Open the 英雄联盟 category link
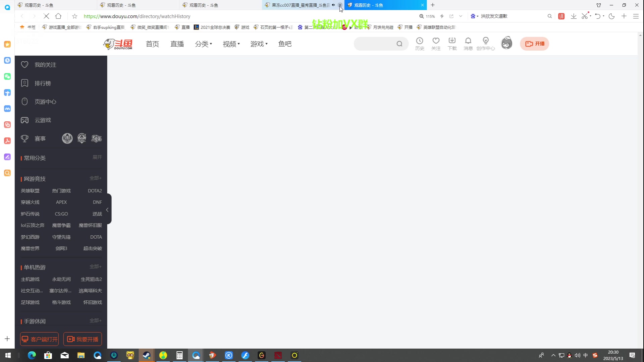The width and height of the screenshot is (644, 362). coord(30,191)
